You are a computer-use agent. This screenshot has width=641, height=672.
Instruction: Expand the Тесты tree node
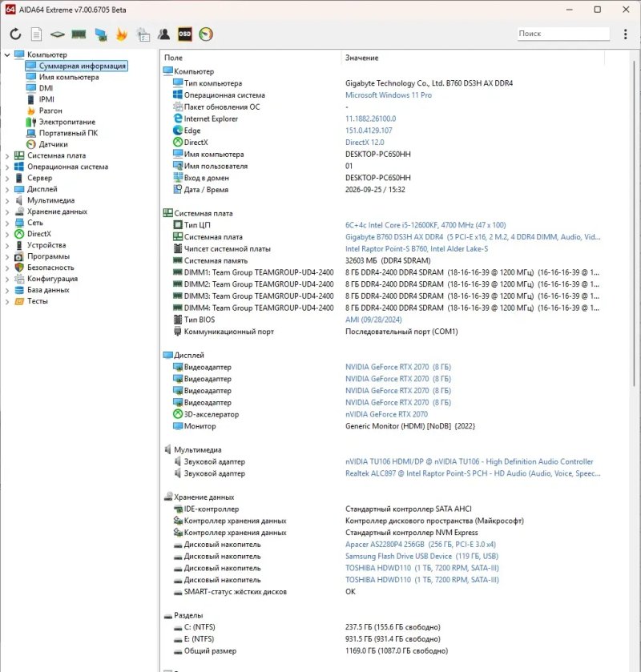point(7,302)
